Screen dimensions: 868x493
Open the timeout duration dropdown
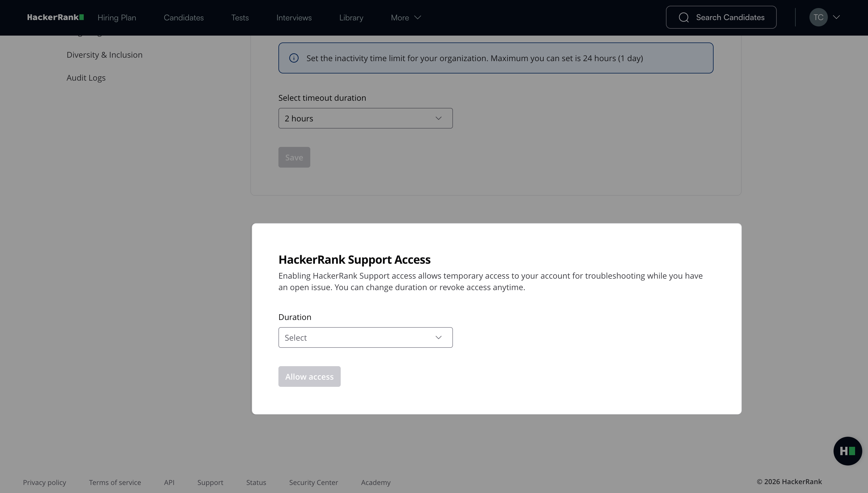pos(365,118)
